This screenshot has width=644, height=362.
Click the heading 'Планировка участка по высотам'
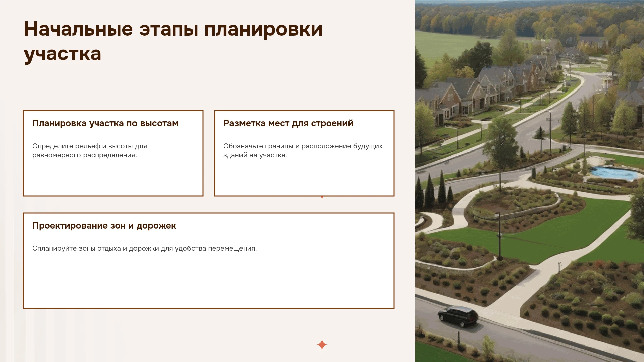(105, 123)
